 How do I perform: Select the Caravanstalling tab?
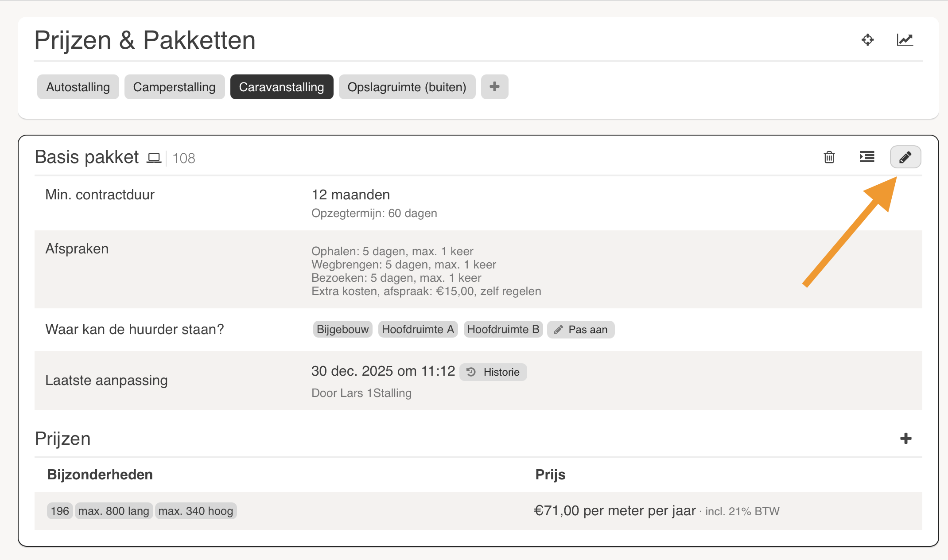(281, 87)
